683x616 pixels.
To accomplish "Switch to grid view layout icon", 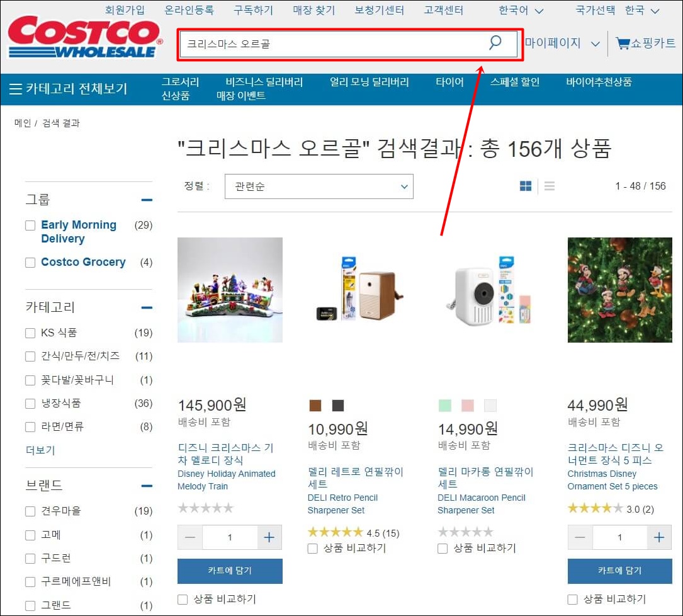I will tap(526, 186).
